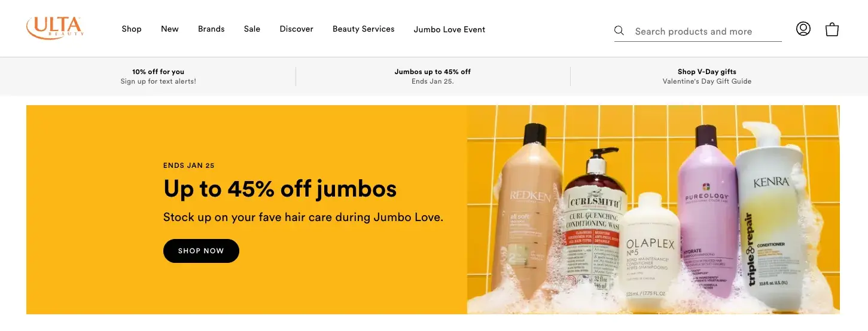Click the Shop Now button

pos(201,251)
